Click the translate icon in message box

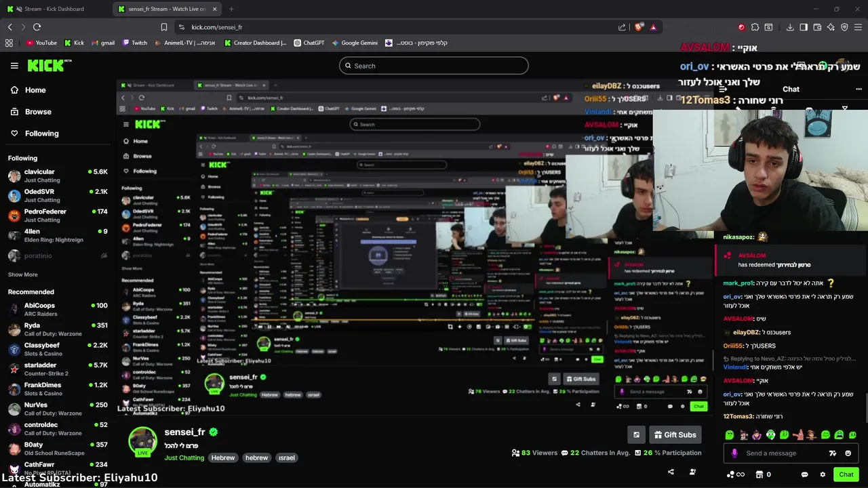point(833,453)
